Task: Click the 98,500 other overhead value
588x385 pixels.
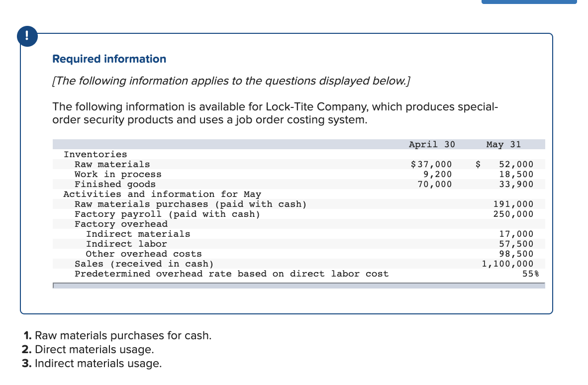Action: [x=516, y=254]
